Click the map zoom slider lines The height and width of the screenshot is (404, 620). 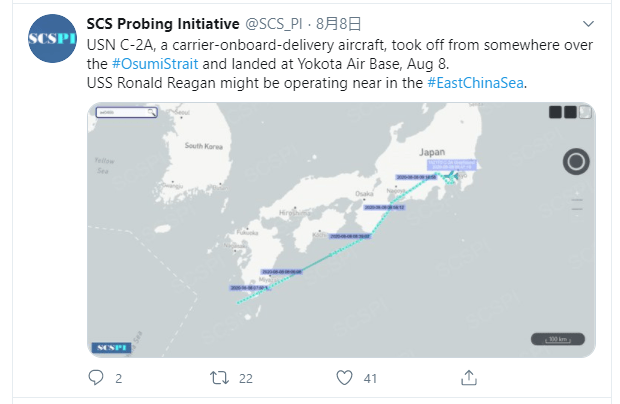coord(576,207)
